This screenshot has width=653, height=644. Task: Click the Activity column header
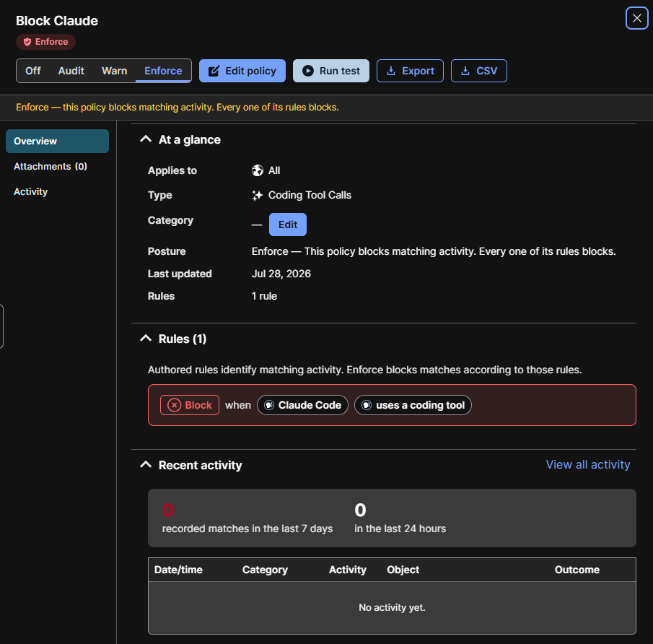tap(348, 570)
